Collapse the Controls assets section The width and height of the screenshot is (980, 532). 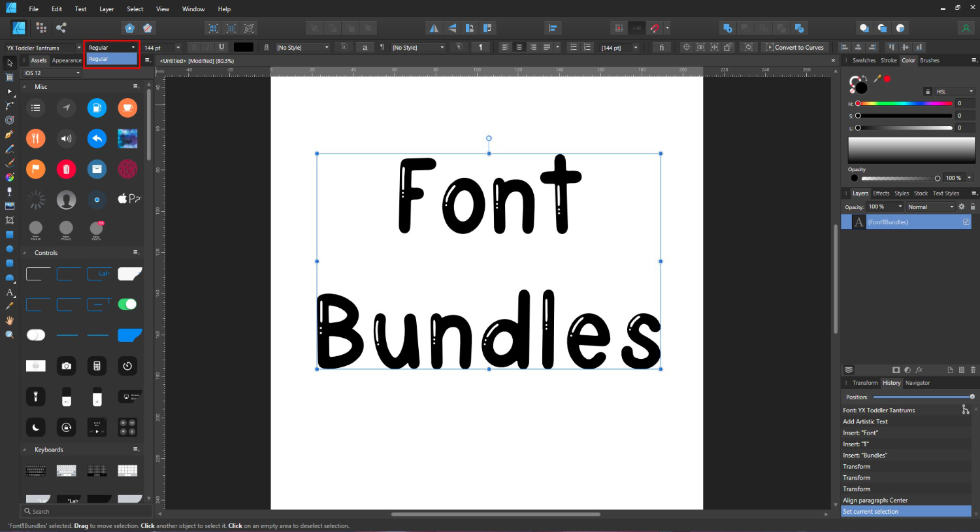pos(25,253)
